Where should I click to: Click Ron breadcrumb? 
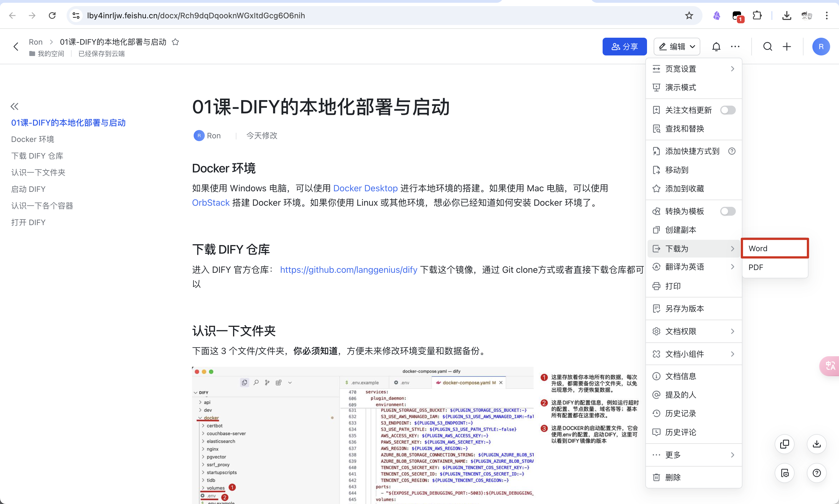36,42
